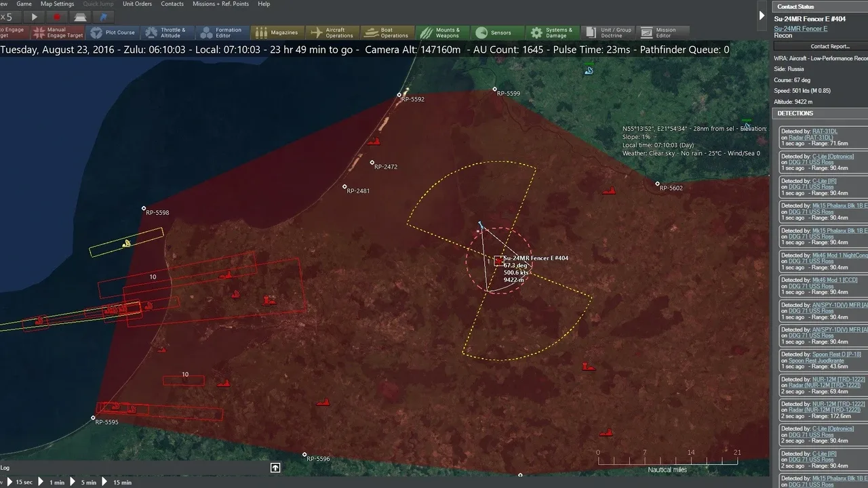Open Throttle & Altitude settings
The width and height of the screenshot is (868, 488).
165,33
